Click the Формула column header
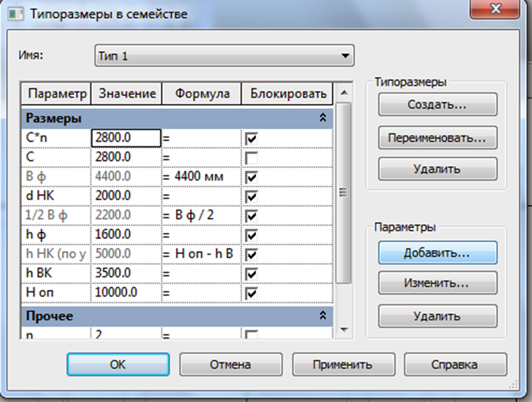 pos(202,93)
